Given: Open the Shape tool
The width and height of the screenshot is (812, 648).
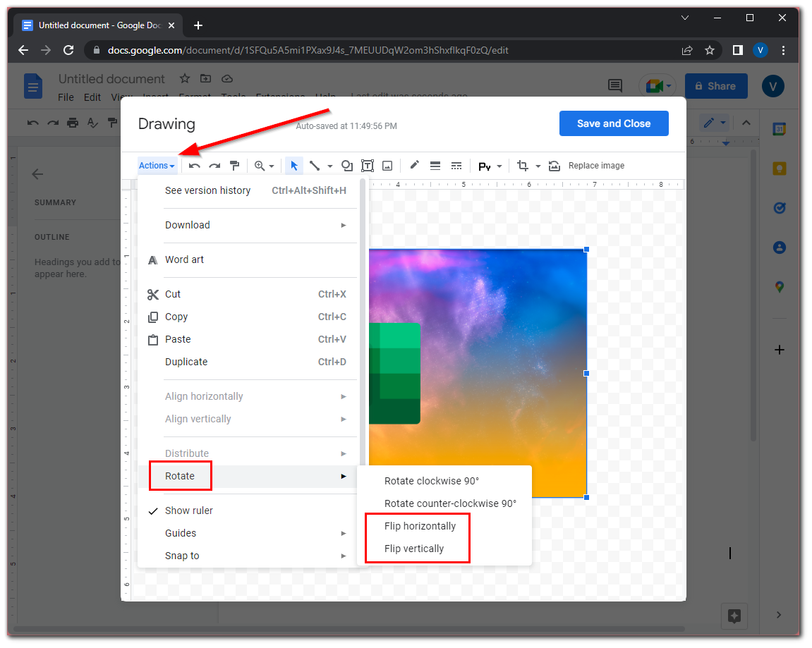Looking at the screenshot, I should coord(346,165).
